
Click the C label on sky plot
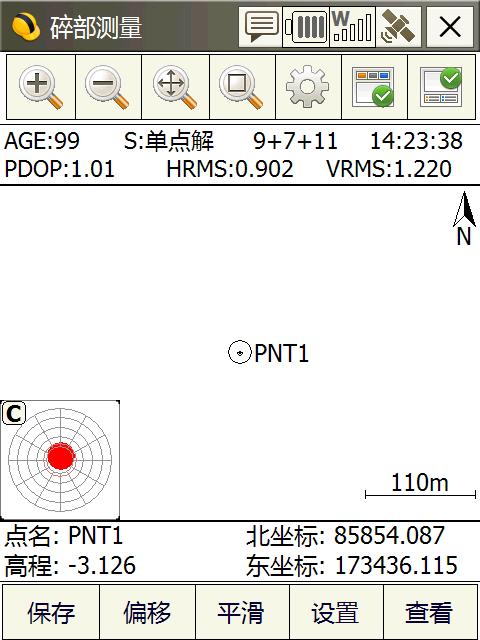point(14,413)
